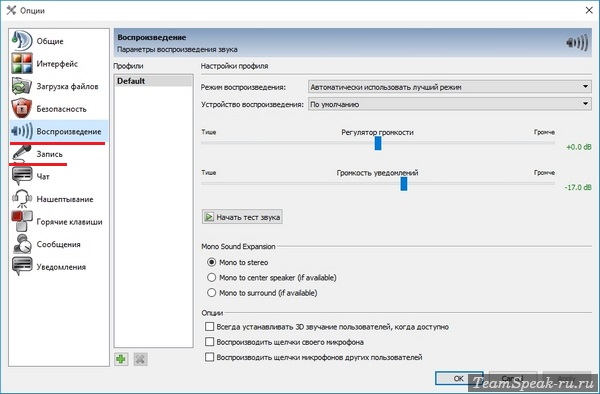
Task: Click the Запись microphone icon
Action: (22, 153)
